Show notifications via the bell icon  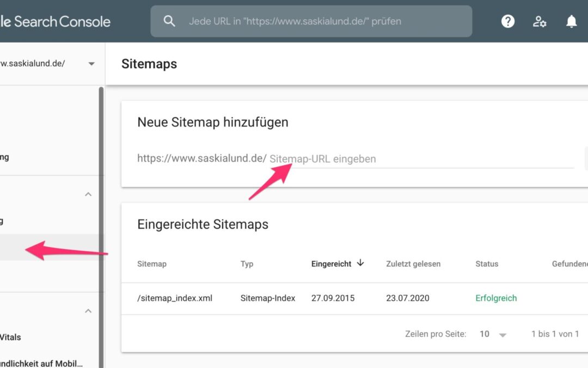(x=571, y=21)
